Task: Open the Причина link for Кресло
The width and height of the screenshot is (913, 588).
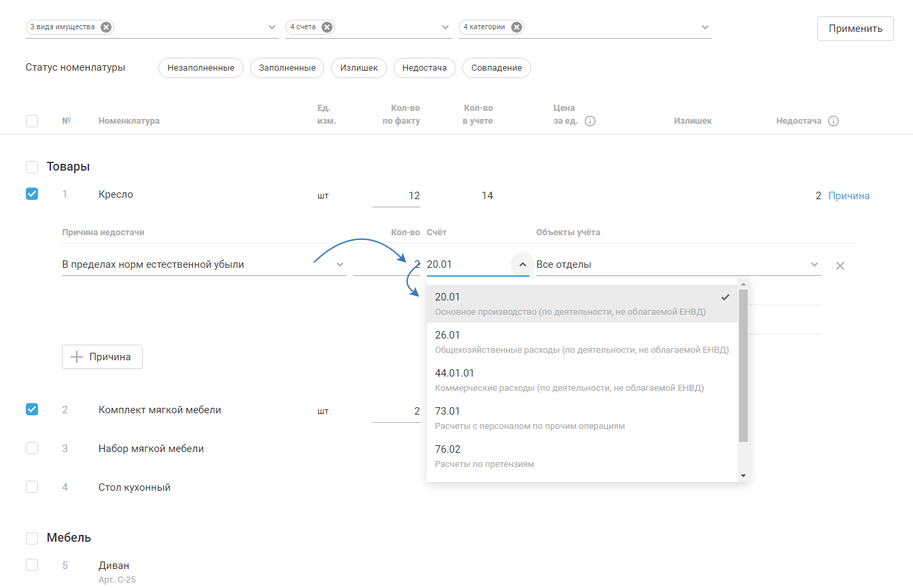Action: pyautogui.click(x=848, y=196)
